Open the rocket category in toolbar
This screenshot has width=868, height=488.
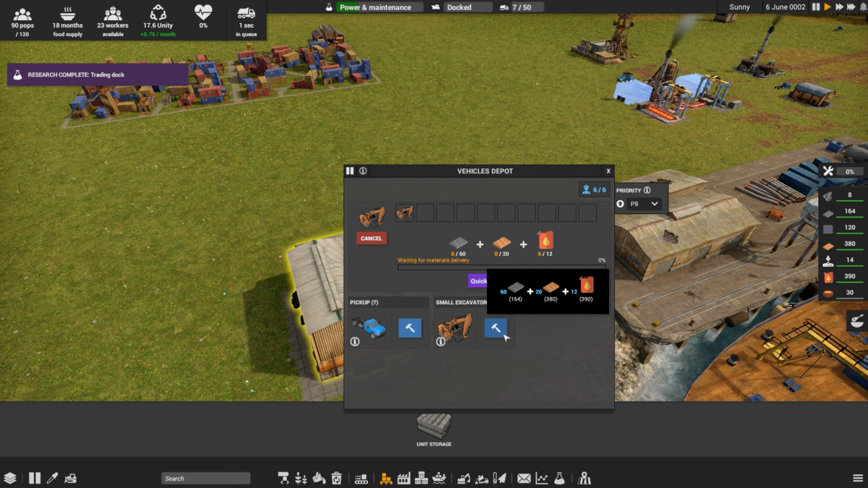coord(499,478)
